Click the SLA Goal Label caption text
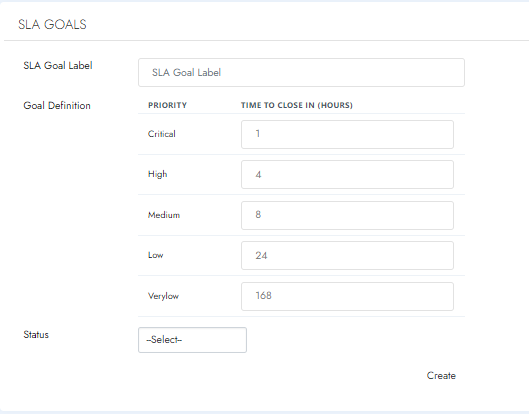Screen dimensions: 529x414 (x=58, y=65)
